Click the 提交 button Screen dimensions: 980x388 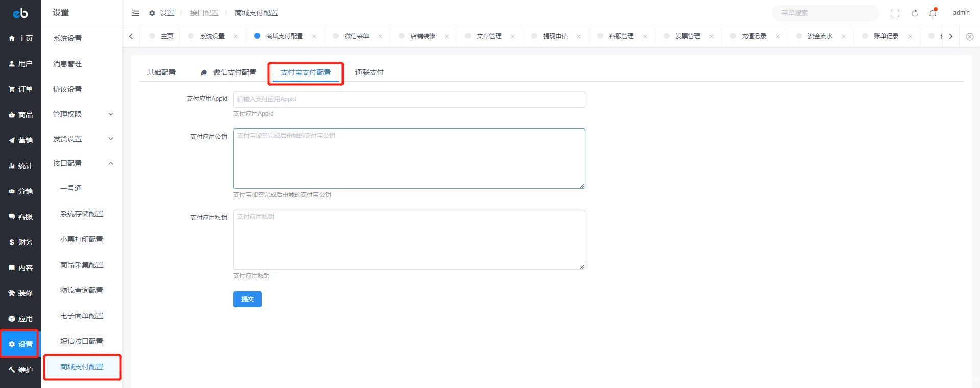click(x=247, y=299)
